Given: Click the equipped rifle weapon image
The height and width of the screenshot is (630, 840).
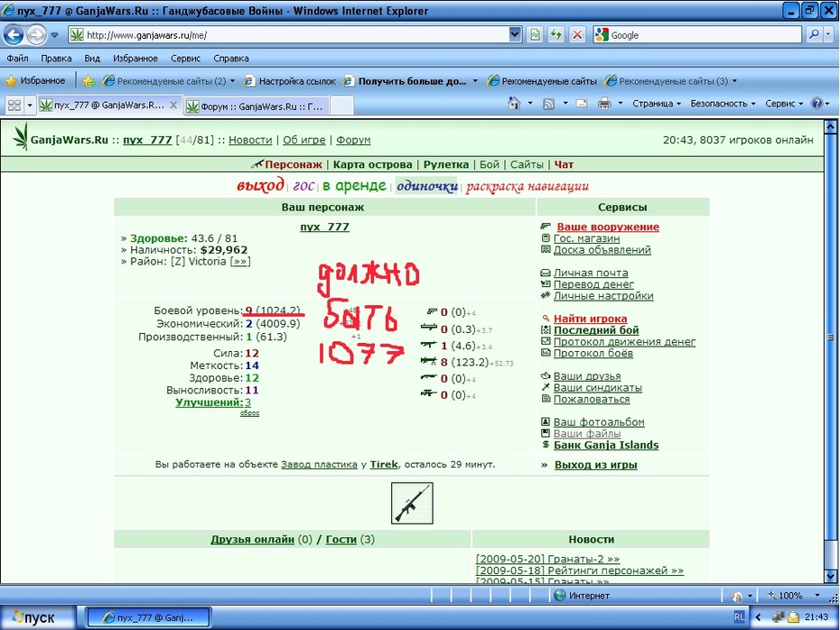Looking at the screenshot, I should click(x=412, y=503).
